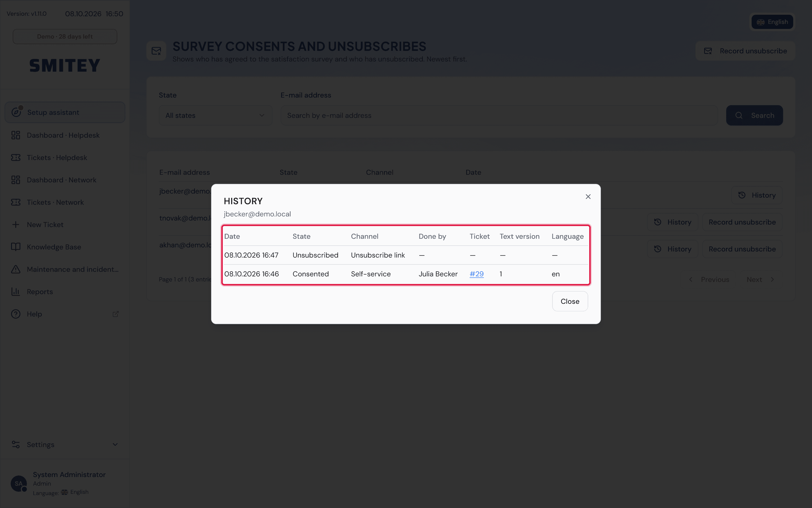Click the New Ticket plus icon
812x508 pixels.
coord(16,225)
